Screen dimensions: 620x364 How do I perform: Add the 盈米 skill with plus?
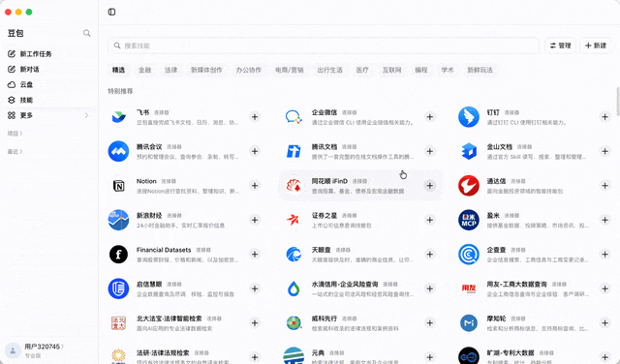(604, 220)
